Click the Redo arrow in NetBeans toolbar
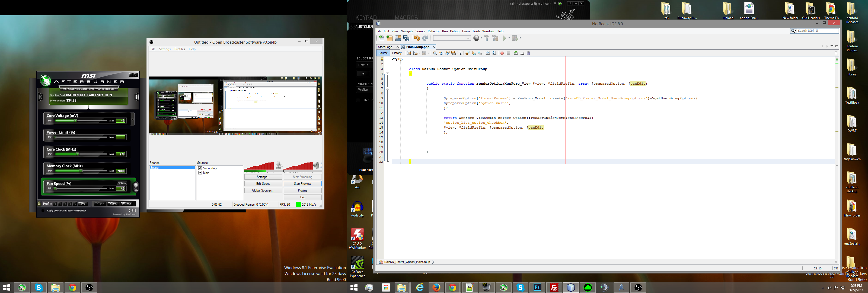868x293 pixels. [x=425, y=39]
